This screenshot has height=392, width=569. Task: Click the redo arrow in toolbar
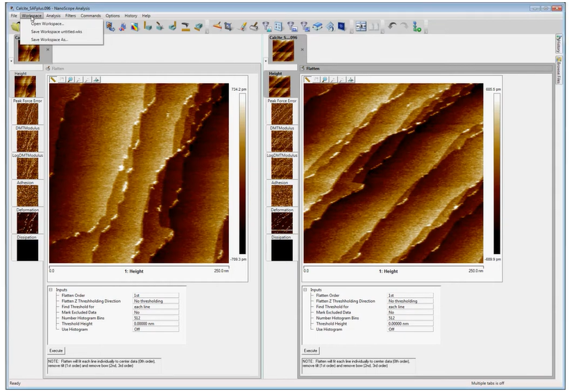pyautogui.click(x=404, y=26)
